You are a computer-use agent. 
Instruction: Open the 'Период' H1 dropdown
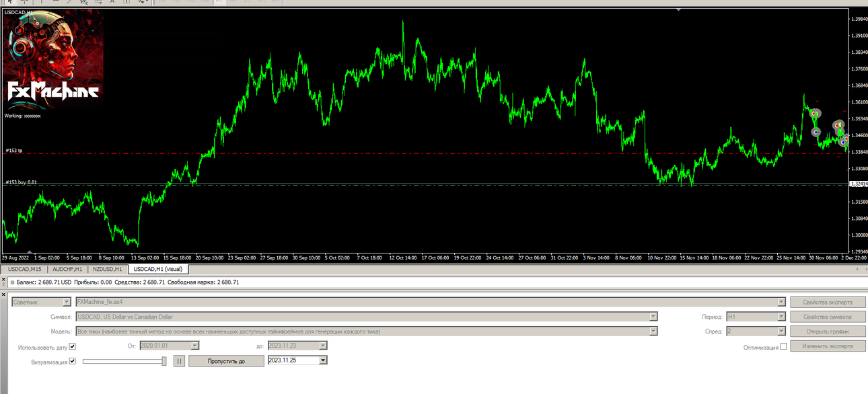point(781,317)
